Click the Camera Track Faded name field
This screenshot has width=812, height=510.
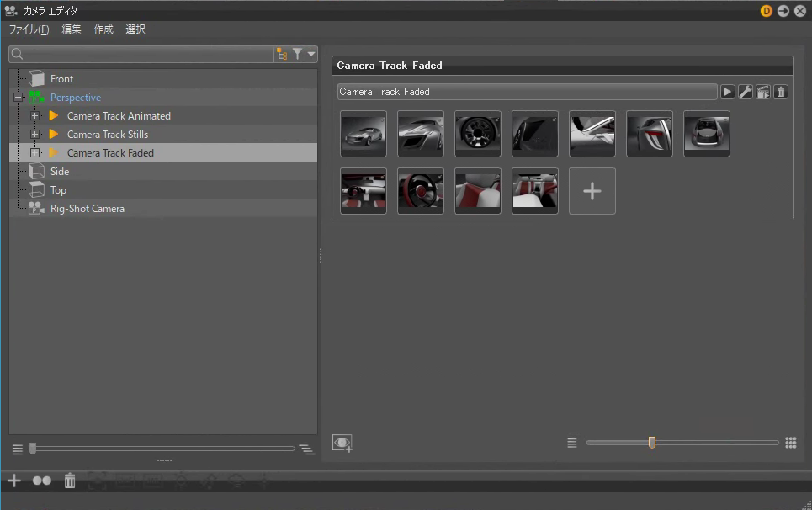tap(527, 92)
